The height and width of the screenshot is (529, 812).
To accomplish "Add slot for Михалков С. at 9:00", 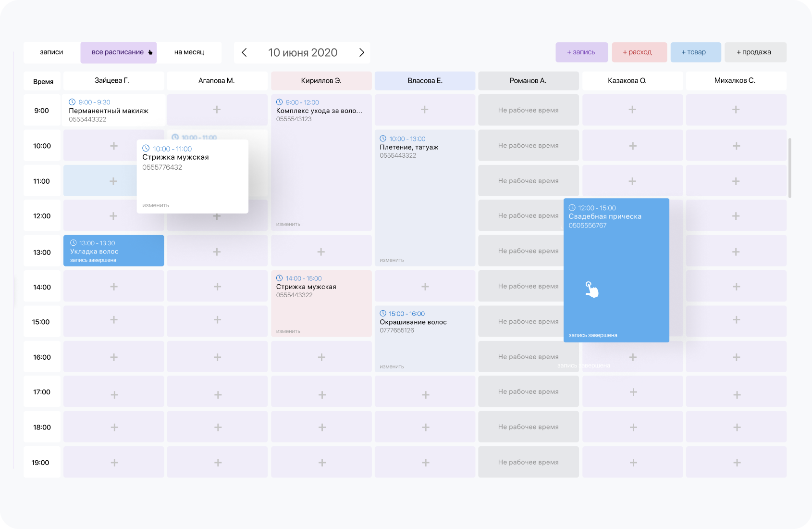I will [x=736, y=110].
